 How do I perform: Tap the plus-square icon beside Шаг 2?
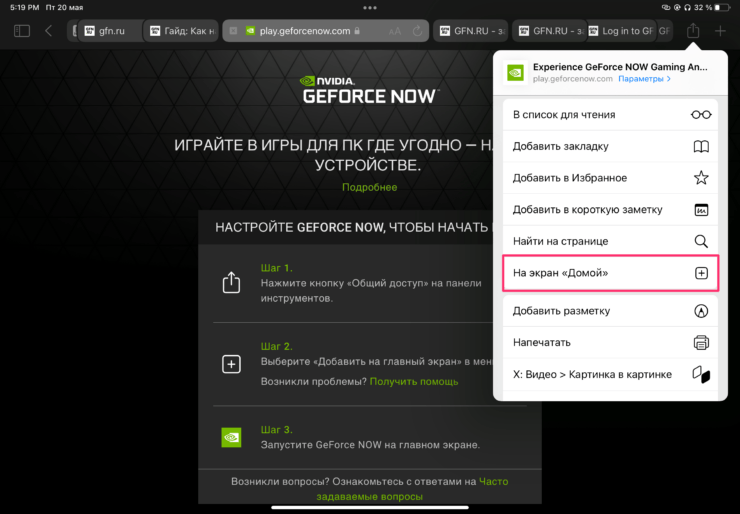(x=231, y=364)
